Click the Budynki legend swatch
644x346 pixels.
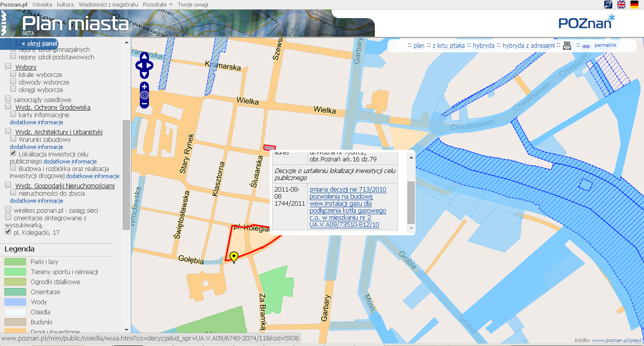(15, 322)
